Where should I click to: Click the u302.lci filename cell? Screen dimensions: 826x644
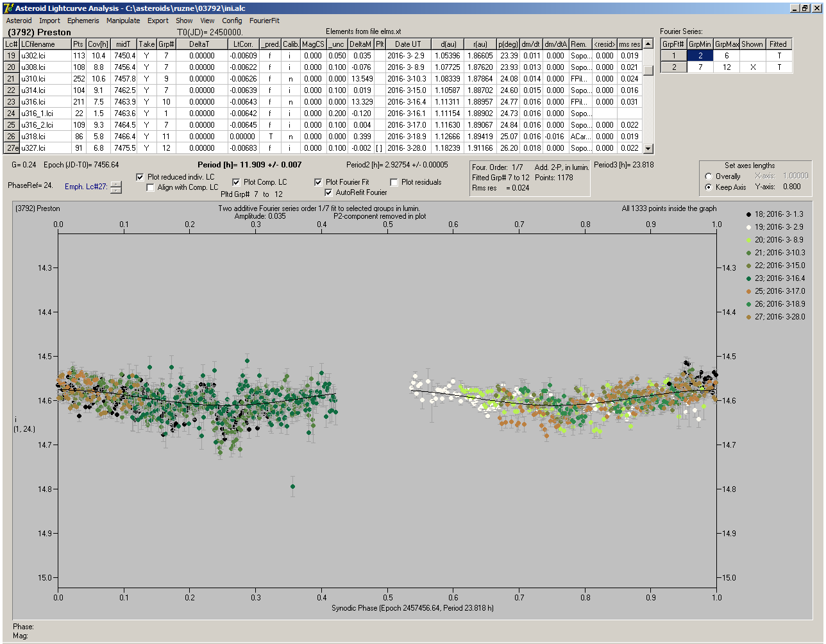click(x=45, y=56)
